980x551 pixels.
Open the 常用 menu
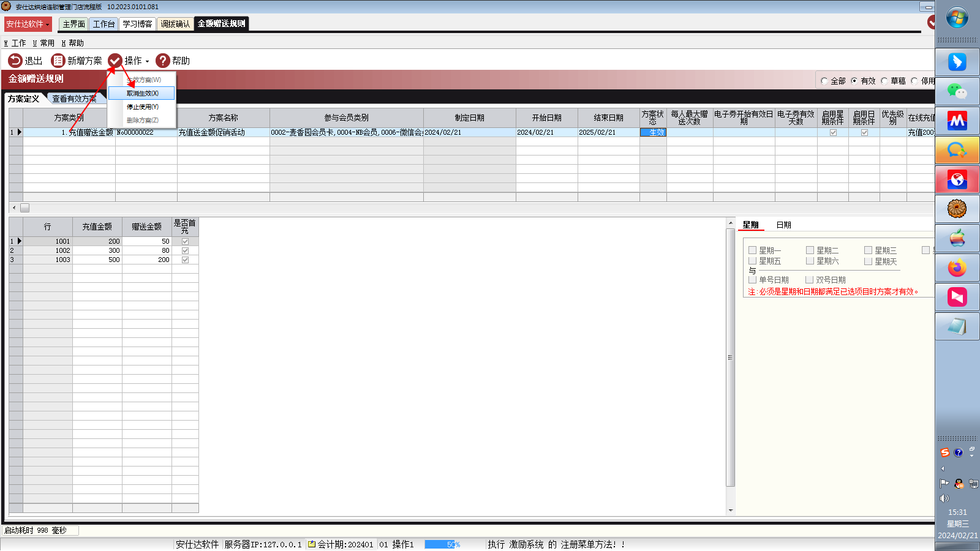click(x=43, y=43)
